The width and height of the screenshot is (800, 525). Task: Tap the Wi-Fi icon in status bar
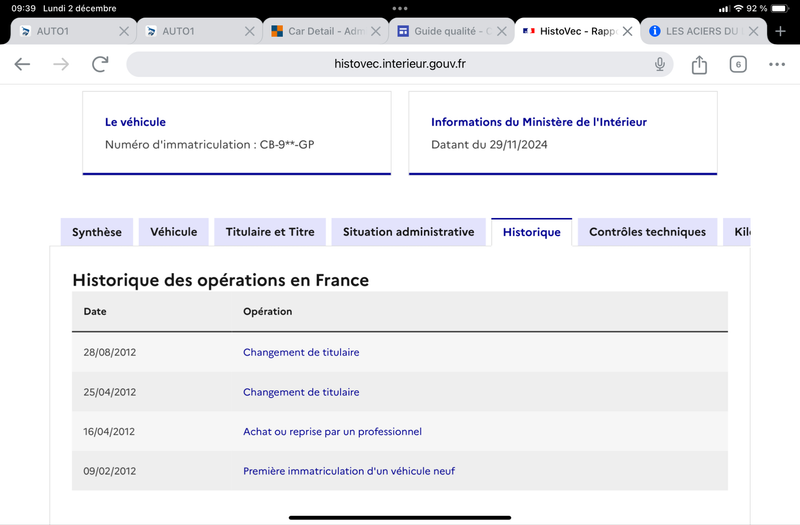738,8
